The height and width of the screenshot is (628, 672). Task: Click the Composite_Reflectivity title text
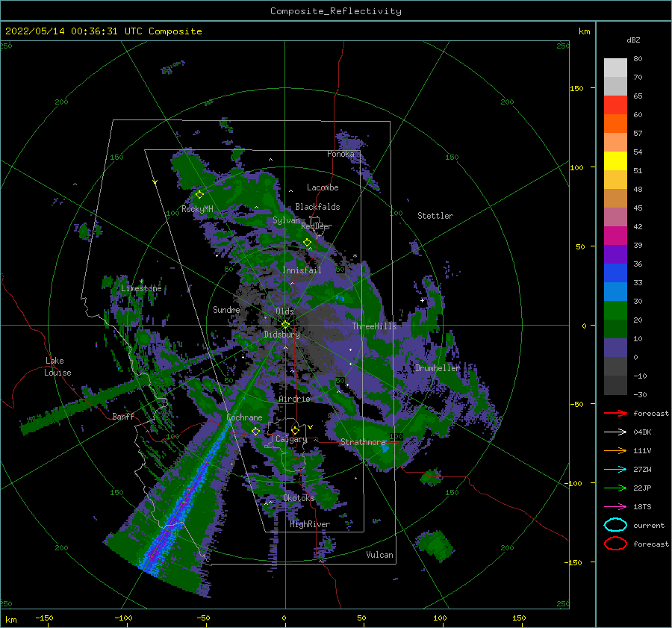(336, 11)
